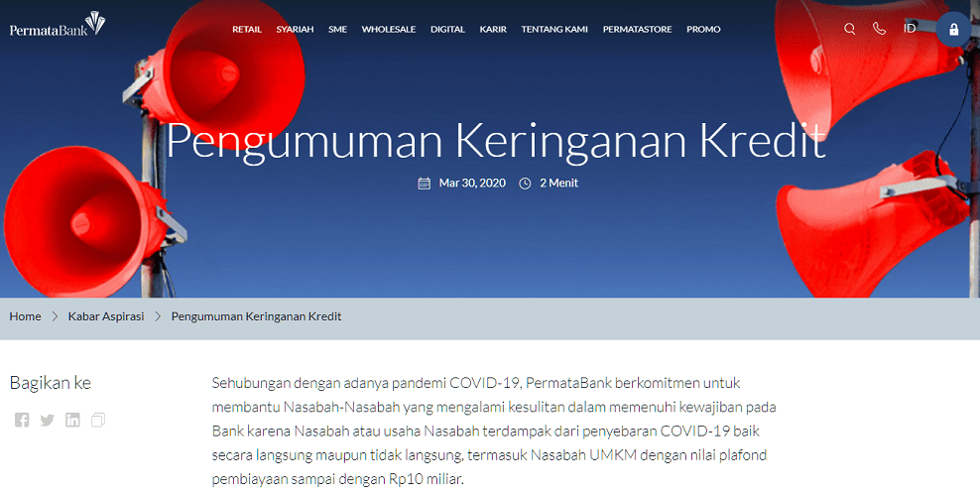Click the Pengumuman Keringanan Kredit headline
The height and width of the screenshot is (496, 980).
(496, 141)
